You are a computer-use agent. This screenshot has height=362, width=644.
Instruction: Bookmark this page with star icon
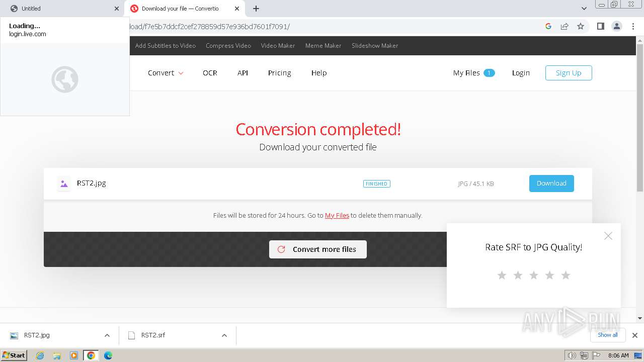(x=581, y=26)
